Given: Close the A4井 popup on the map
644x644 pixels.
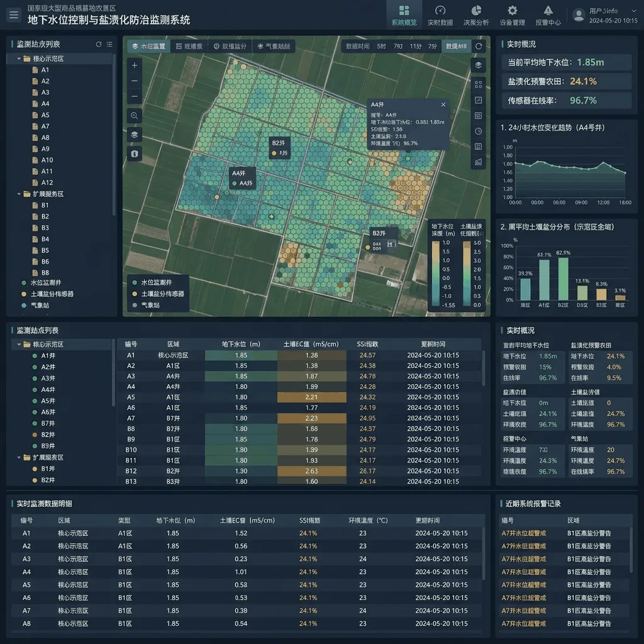Looking at the screenshot, I should pos(443,105).
